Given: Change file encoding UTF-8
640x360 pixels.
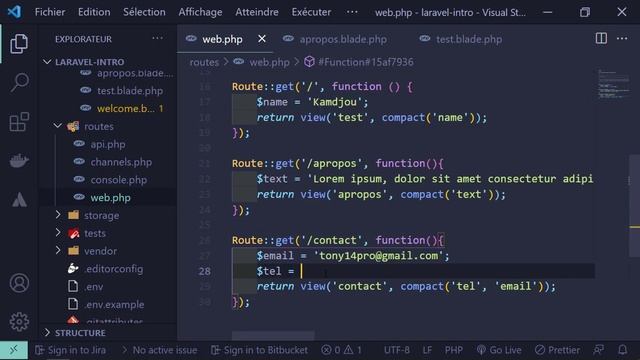Looking at the screenshot, I should click(397, 350).
